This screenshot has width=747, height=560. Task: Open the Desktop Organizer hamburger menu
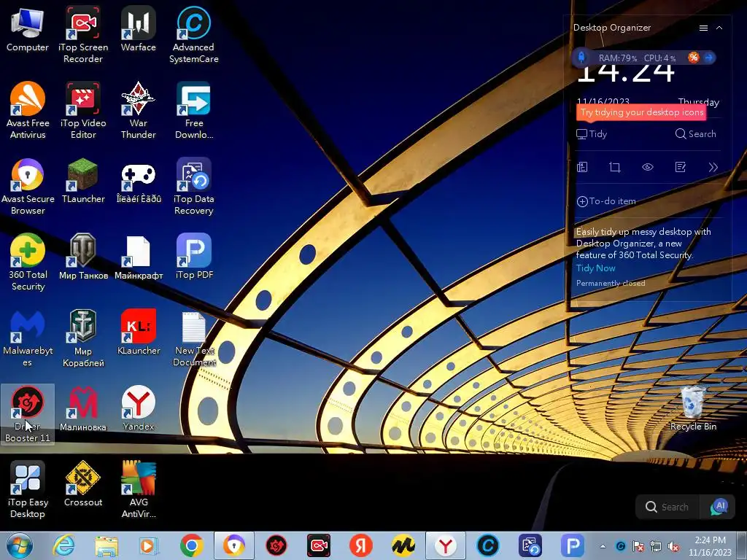click(x=703, y=28)
